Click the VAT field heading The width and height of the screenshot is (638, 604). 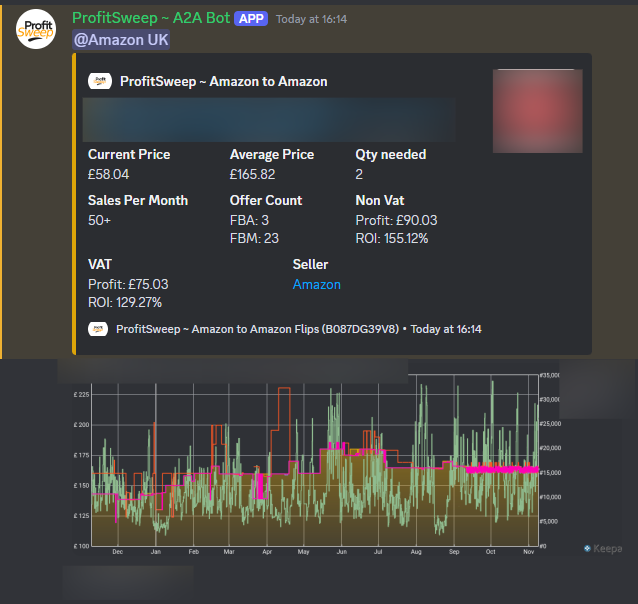100,265
